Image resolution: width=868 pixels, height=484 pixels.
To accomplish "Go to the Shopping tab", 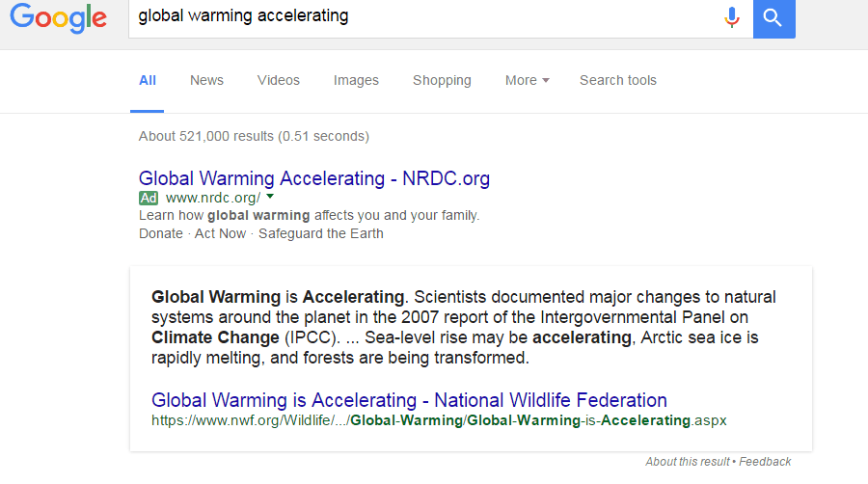I will point(442,80).
